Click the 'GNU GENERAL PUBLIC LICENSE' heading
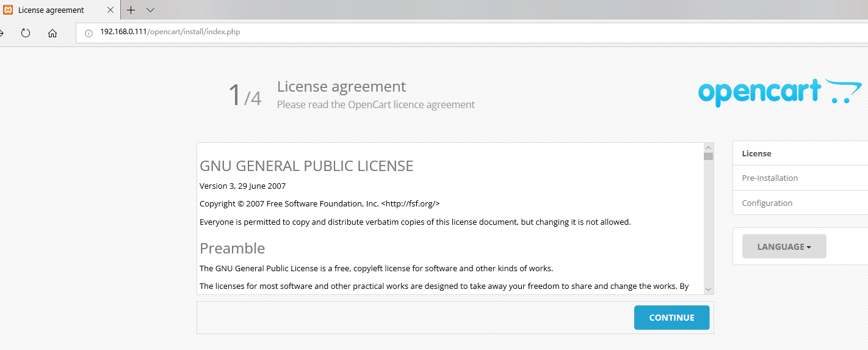868x350 pixels. pos(306,166)
